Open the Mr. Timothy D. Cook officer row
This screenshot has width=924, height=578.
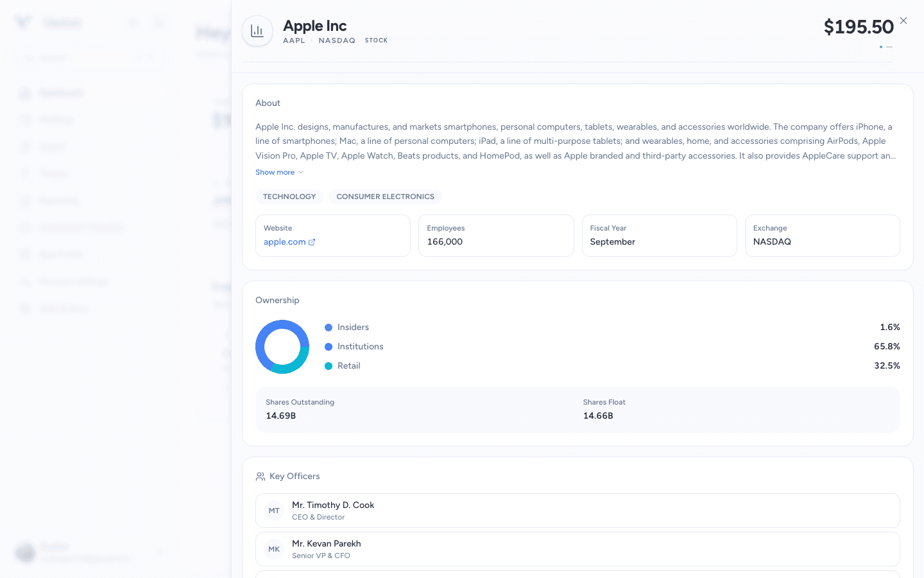click(x=577, y=511)
